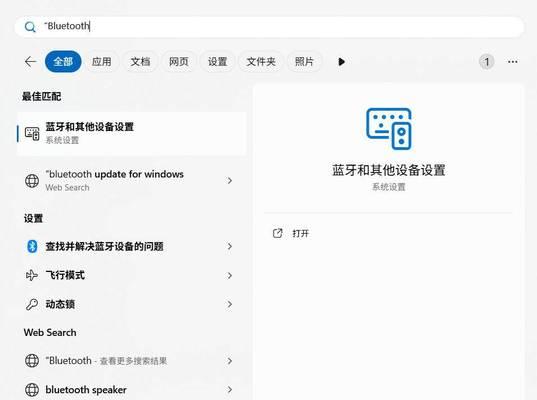
Task: Click 打开 to open Bluetooth settings
Action: [x=300, y=234]
